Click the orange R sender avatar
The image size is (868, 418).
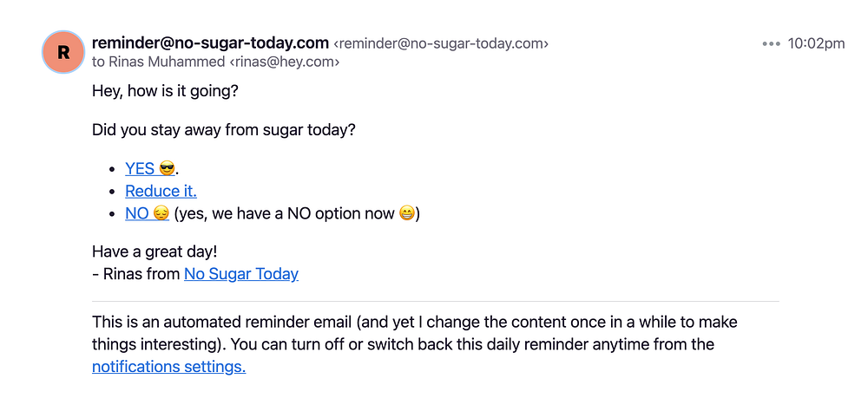click(x=63, y=52)
